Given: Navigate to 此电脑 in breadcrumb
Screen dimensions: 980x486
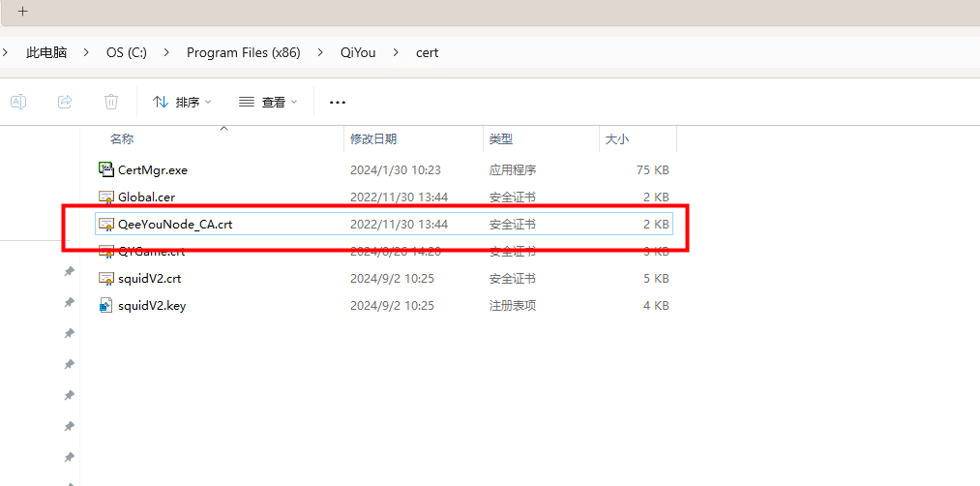Looking at the screenshot, I should (x=46, y=52).
